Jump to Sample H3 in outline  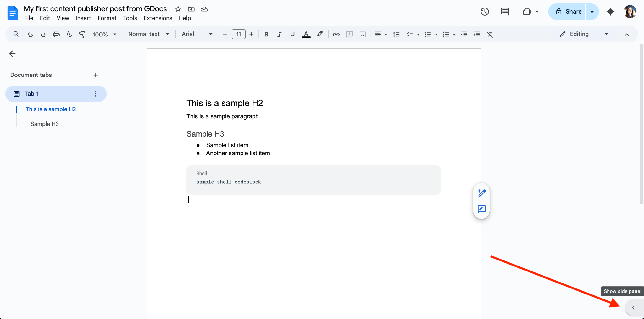coord(45,124)
